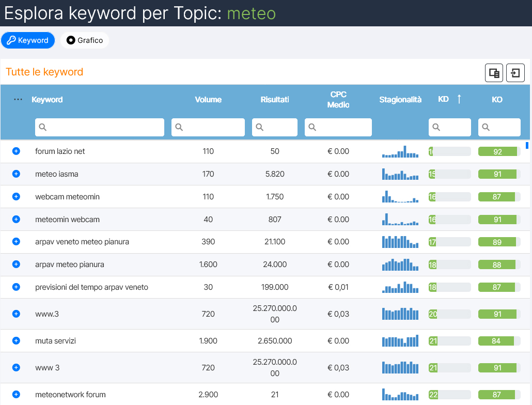The width and height of the screenshot is (532, 405).
Task: Expand the 'forum lazio net' row
Action: tap(16, 151)
